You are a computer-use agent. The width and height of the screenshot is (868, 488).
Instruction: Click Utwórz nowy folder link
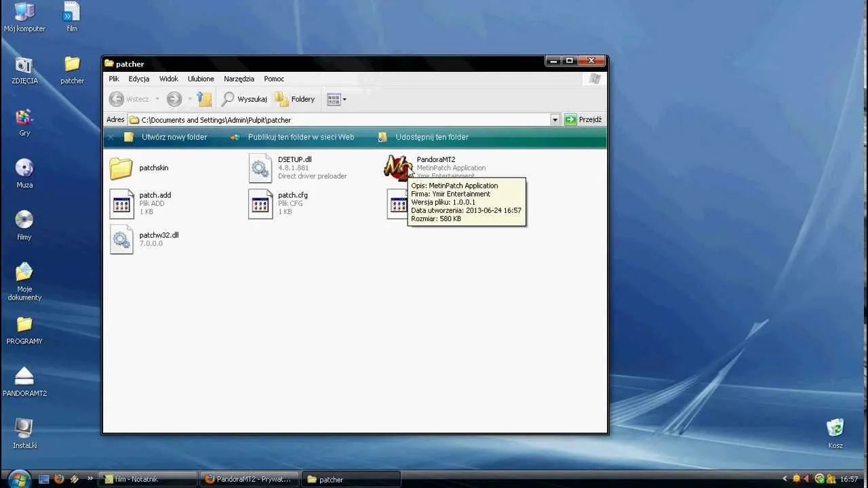165,137
